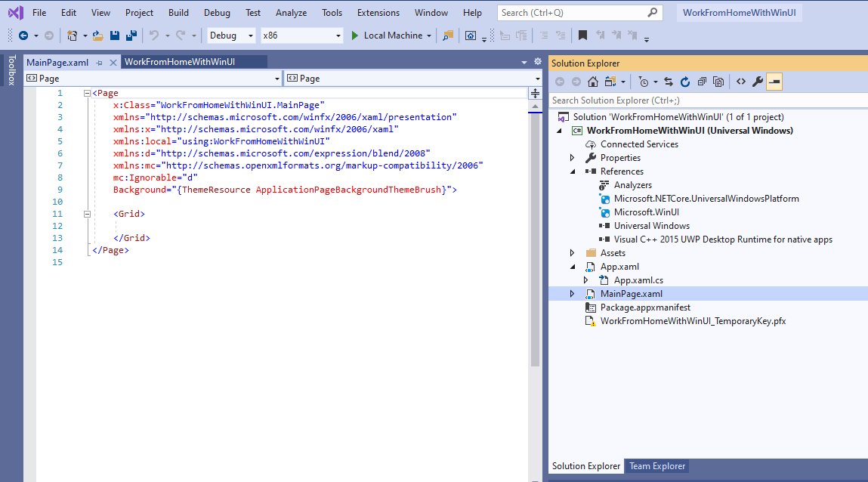868x482 pixels.
Task: Open the toolbar overflow options arrow
Action: tap(647, 39)
